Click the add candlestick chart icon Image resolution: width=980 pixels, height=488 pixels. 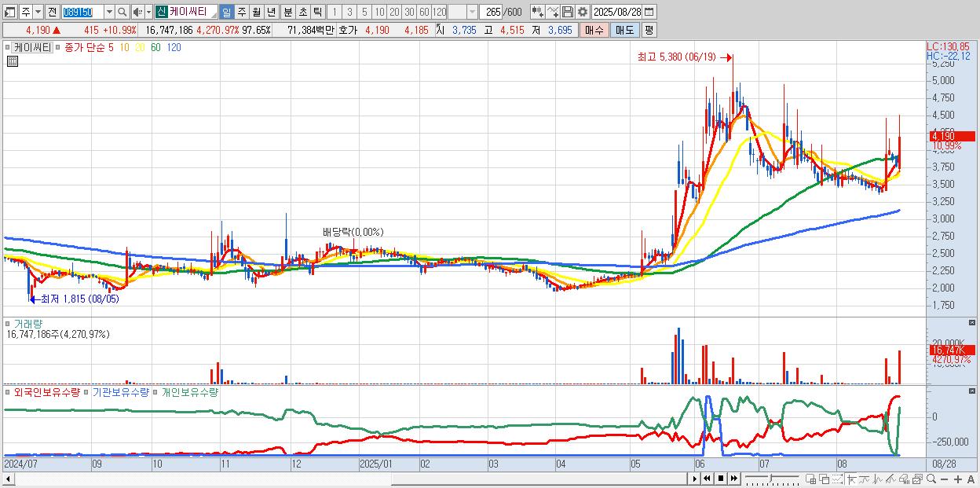point(537,12)
